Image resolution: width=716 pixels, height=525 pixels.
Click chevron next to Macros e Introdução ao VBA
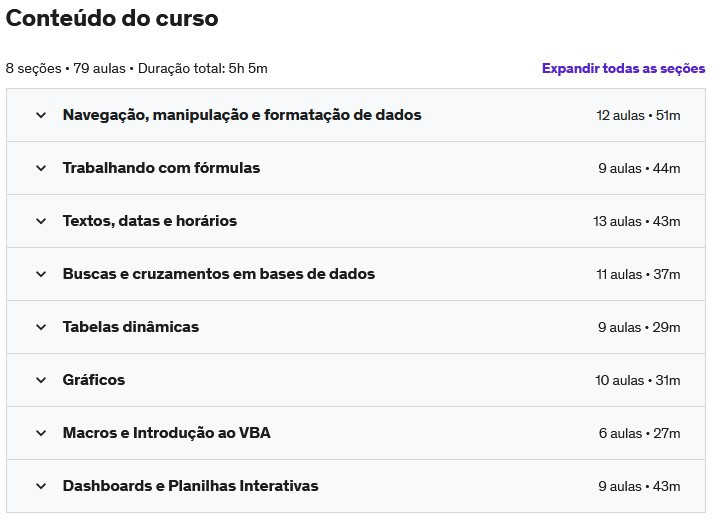click(x=41, y=433)
